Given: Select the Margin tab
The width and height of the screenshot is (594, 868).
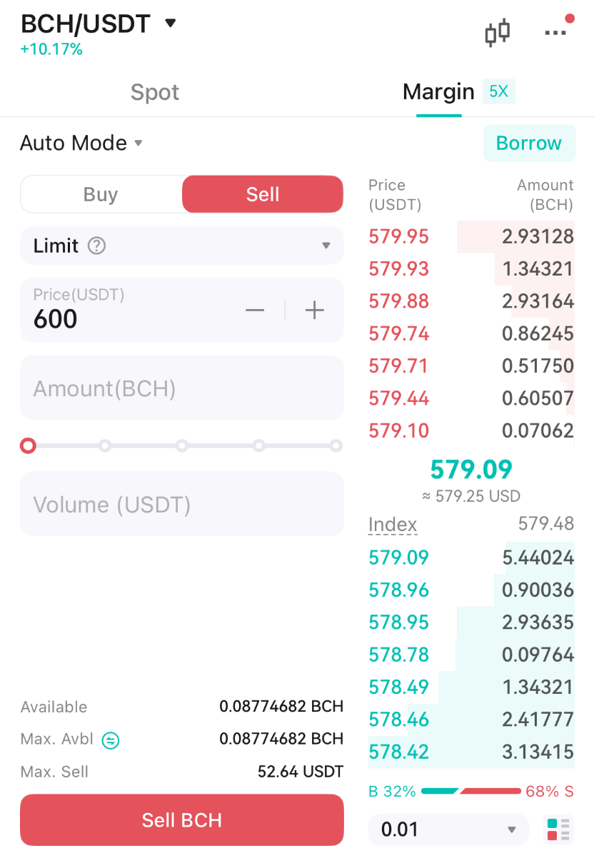Looking at the screenshot, I should pyautogui.click(x=438, y=91).
